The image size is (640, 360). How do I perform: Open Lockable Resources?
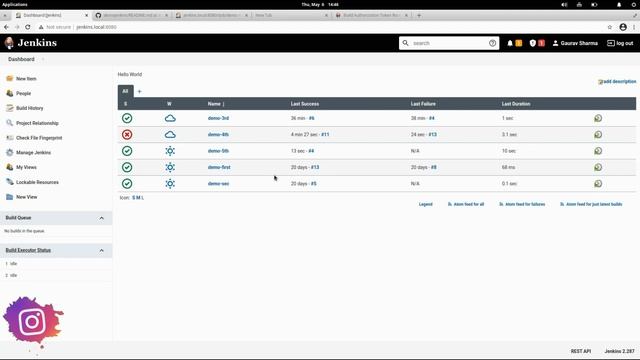click(x=37, y=182)
